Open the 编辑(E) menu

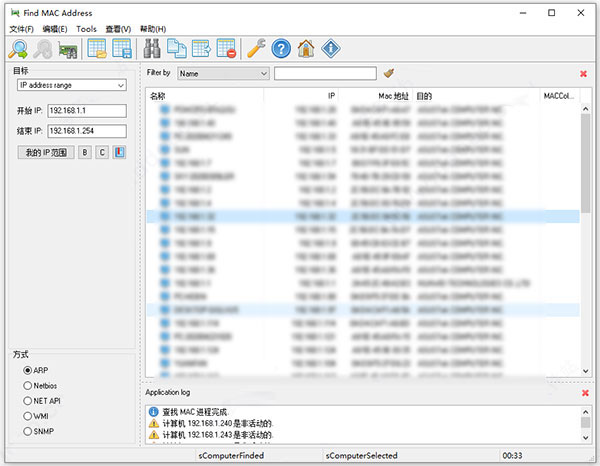point(55,29)
